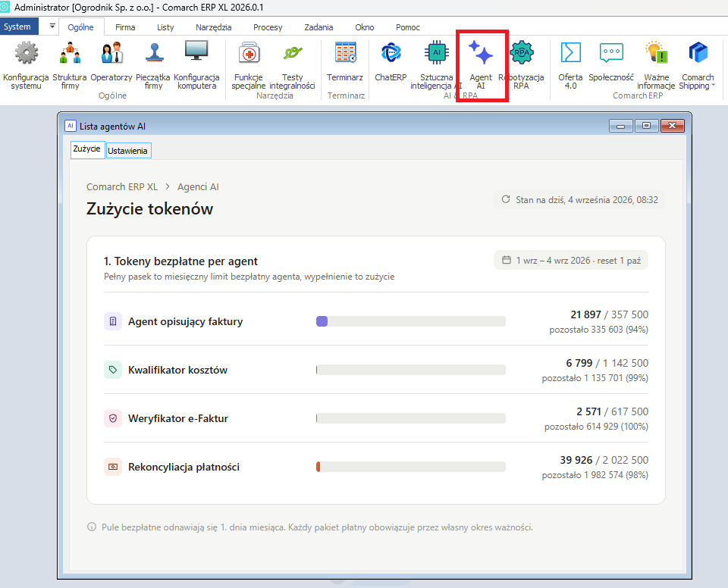Click Agent opisujący faktures usage bar
This screenshot has width=728, height=588.
[411, 321]
